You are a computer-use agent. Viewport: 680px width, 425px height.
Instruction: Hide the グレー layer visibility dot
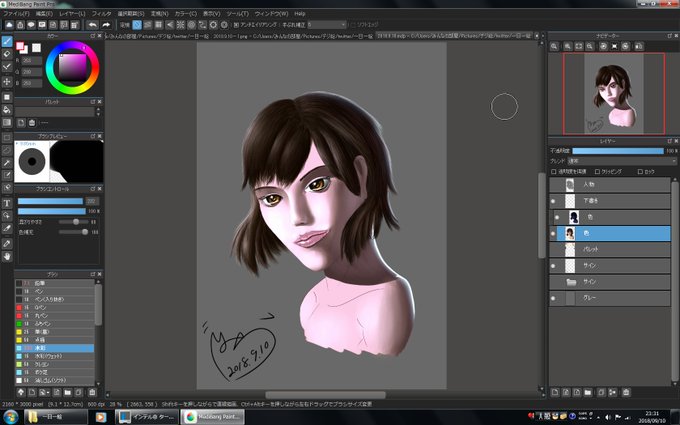point(553,298)
